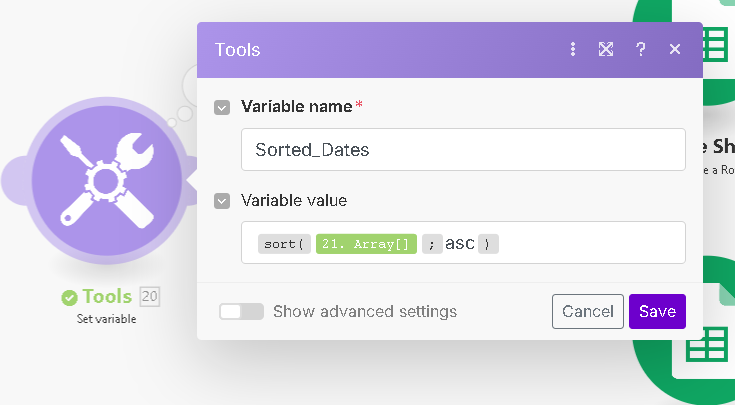This screenshot has height=405, width=735.
Task: Click the green checkmark beside the Tools label
Action: [69, 297]
